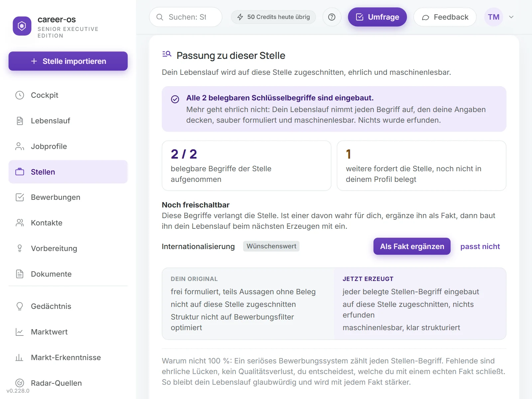Click the count '1' in the second card
Image resolution: width=532 pixels, height=399 pixels.
[x=348, y=154]
